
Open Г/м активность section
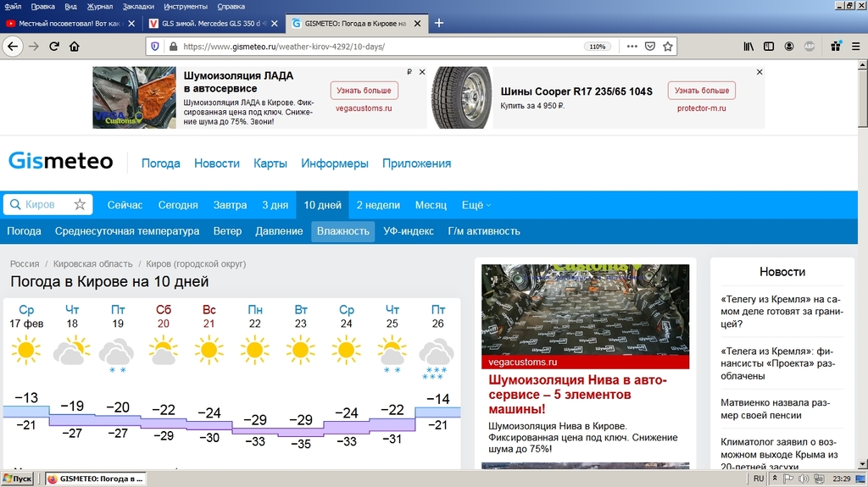point(484,231)
